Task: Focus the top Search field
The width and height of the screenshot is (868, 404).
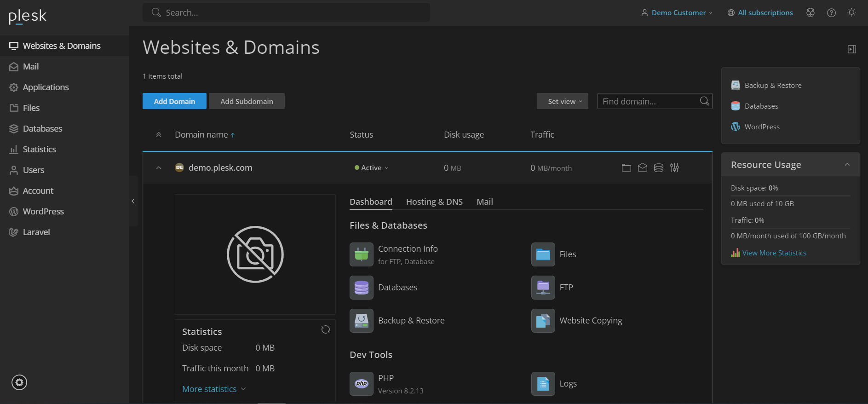Action: pos(286,12)
